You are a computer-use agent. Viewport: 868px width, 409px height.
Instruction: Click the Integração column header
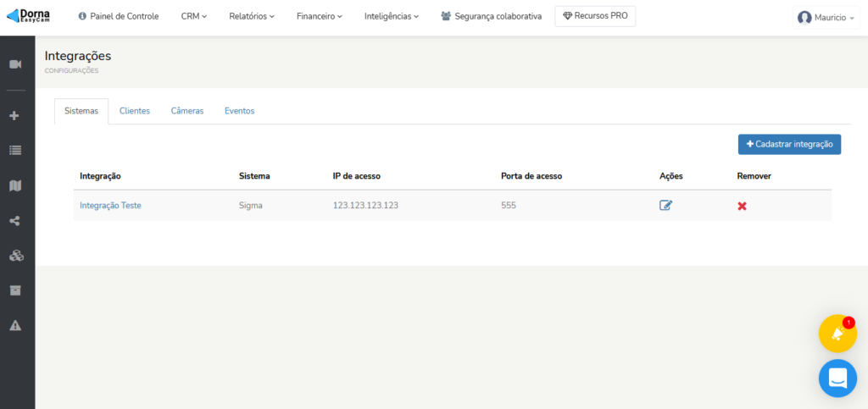coord(100,176)
